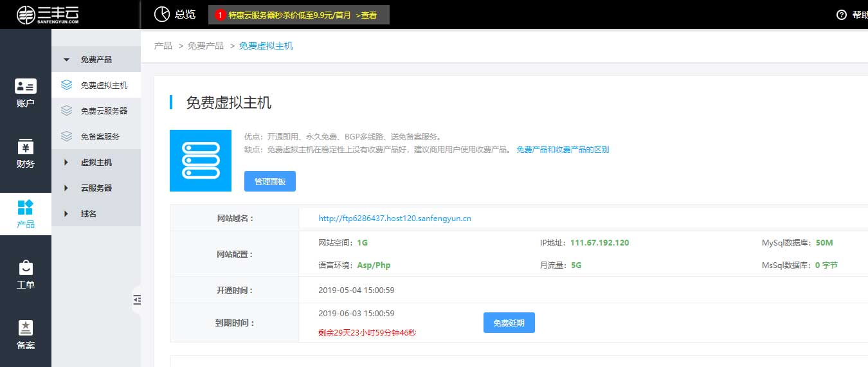Click the 产品 breadcrumb
Image resolution: width=868 pixels, height=367 pixels.
coord(163,46)
